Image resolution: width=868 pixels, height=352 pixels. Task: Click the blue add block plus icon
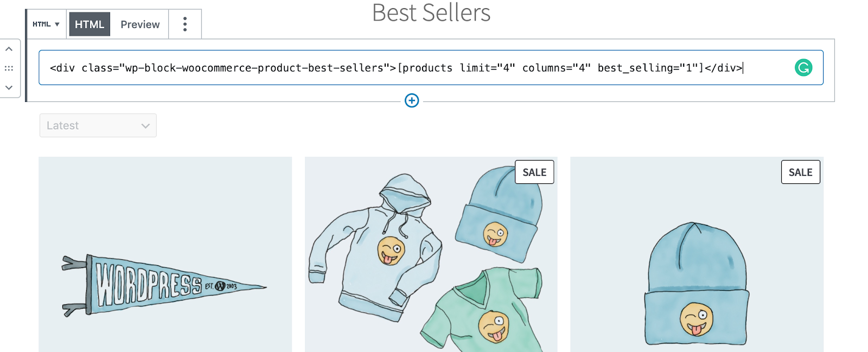(412, 101)
